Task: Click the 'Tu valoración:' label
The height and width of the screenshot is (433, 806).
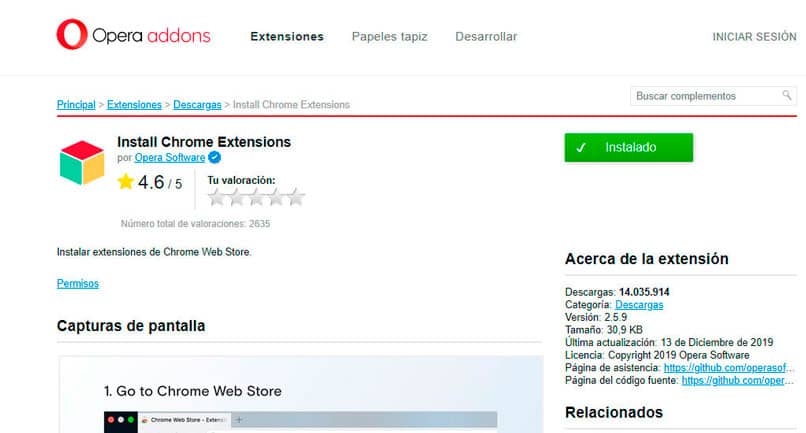Action: click(x=241, y=181)
